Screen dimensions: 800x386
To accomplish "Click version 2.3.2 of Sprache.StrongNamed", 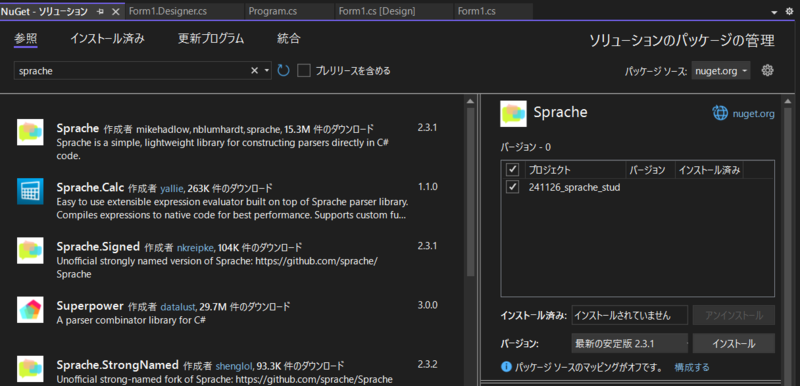I will tap(428, 365).
